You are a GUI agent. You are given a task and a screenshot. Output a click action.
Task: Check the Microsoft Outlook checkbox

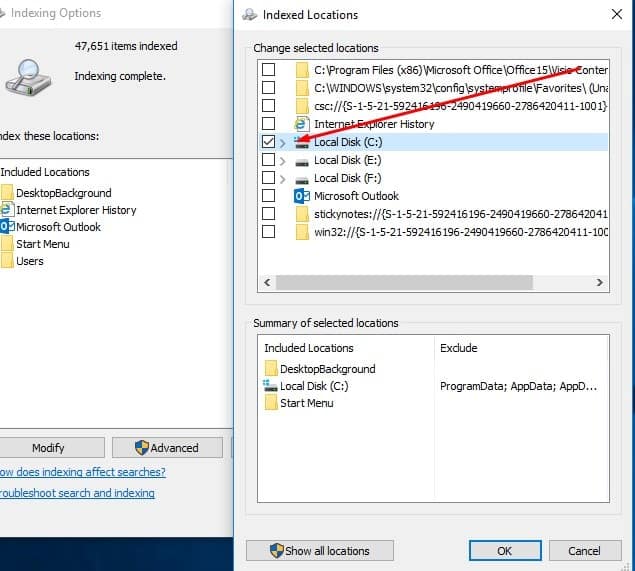coord(268,196)
